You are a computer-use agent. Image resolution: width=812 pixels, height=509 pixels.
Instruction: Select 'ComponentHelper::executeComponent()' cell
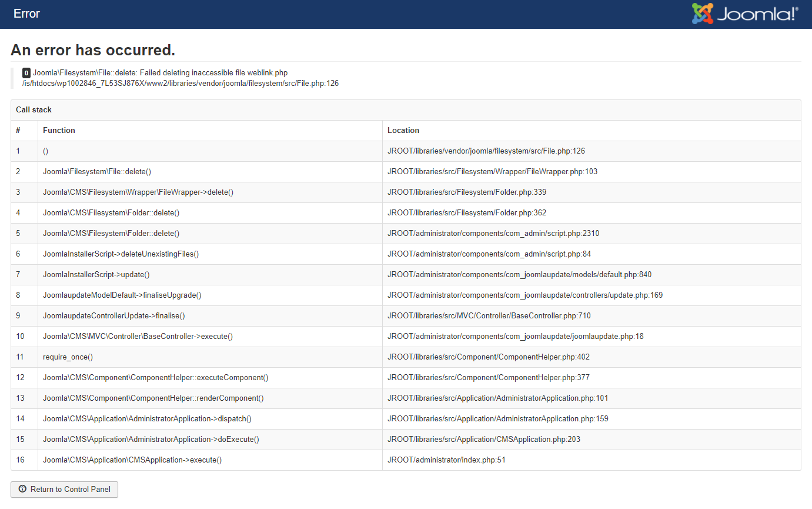coord(210,378)
